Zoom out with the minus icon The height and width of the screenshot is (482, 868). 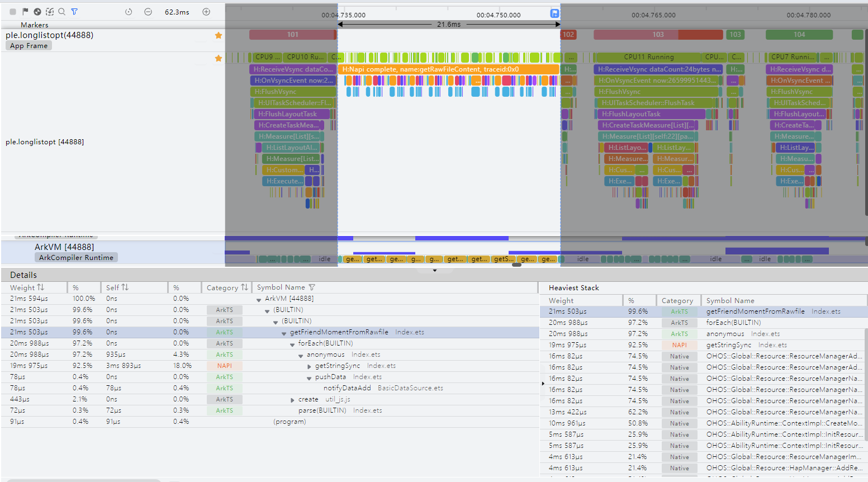point(148,12)
